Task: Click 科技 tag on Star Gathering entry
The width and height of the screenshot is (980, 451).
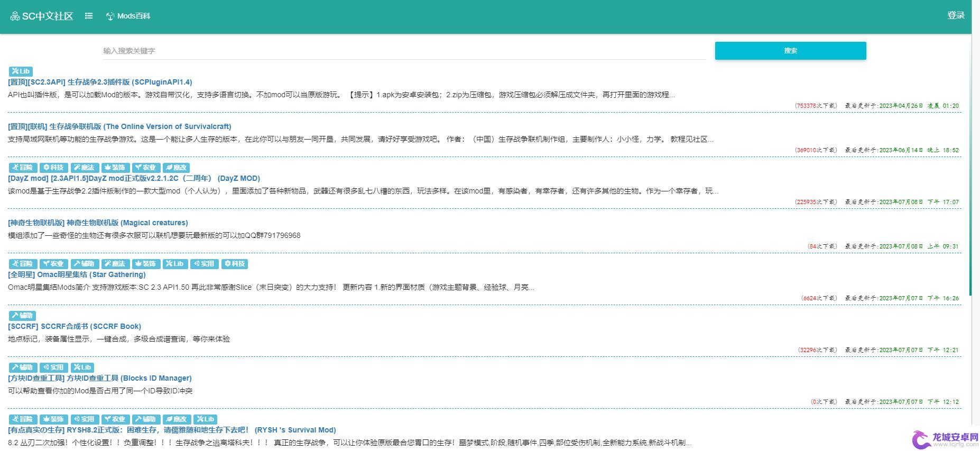Action: (x=234, y=264)
